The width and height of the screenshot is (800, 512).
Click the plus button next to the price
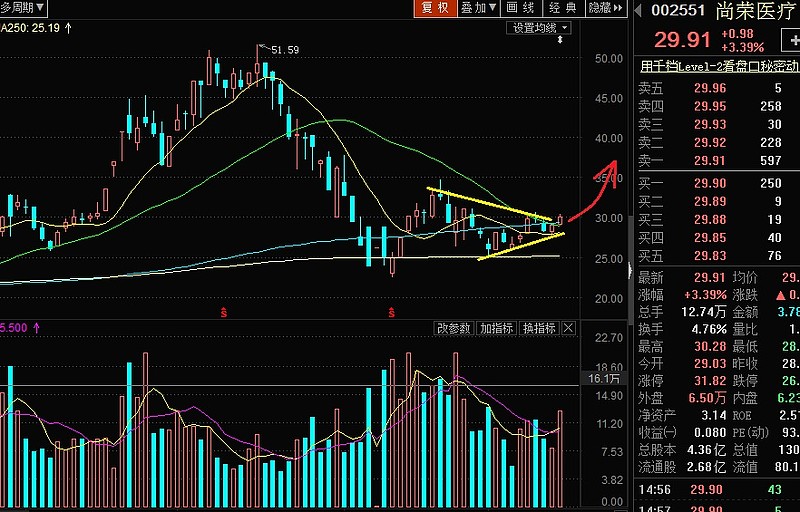tap(789, 42)
